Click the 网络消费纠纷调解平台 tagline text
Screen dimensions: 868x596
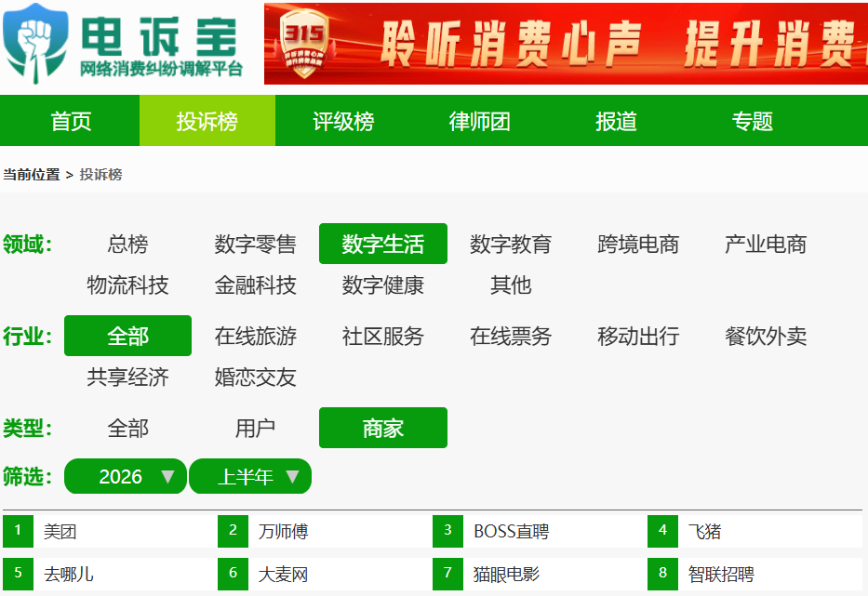161,69
